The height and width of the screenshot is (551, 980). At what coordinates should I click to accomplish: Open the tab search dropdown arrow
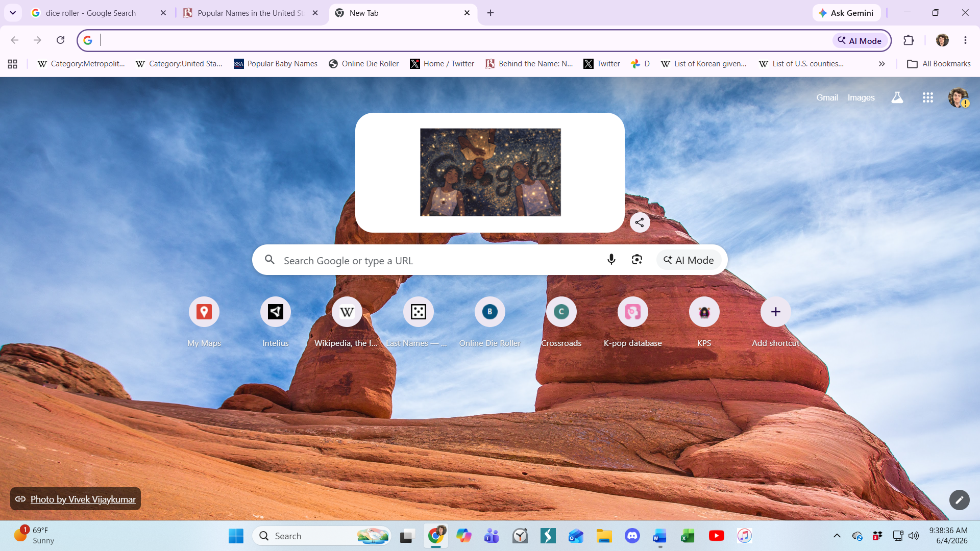click(13, 13)
